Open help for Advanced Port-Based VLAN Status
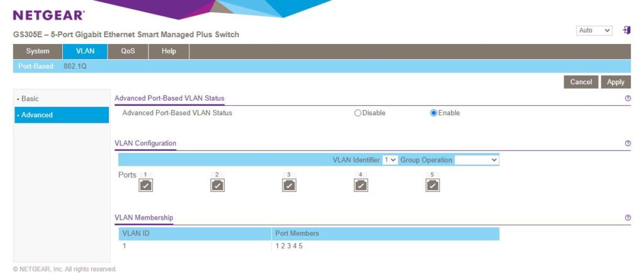This screenshot has width=644, height=275. [628, 99]
